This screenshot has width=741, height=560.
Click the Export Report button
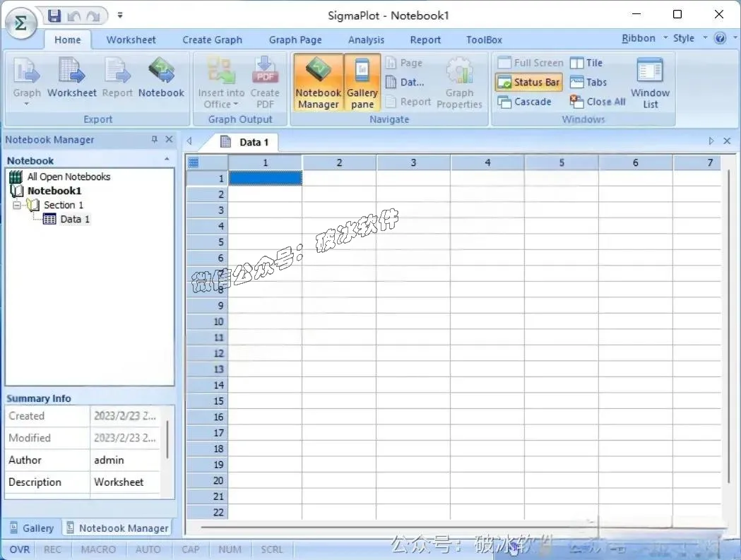(x=117, y=78)
